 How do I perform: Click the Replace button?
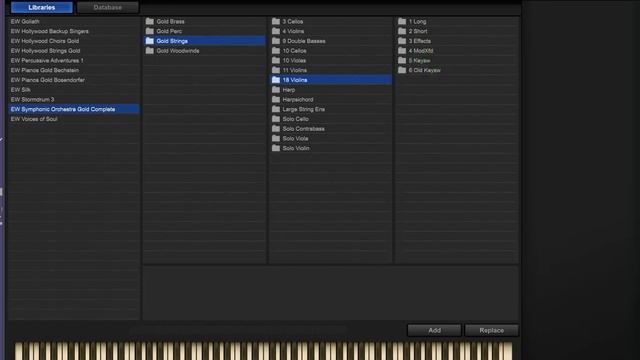coord(491,330)
